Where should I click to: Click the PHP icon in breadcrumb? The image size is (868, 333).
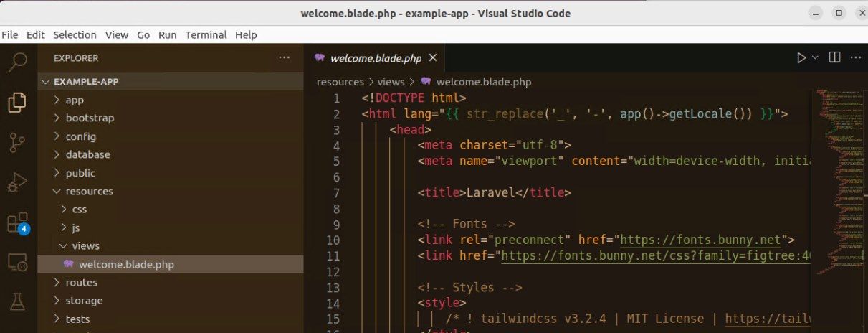426,82
